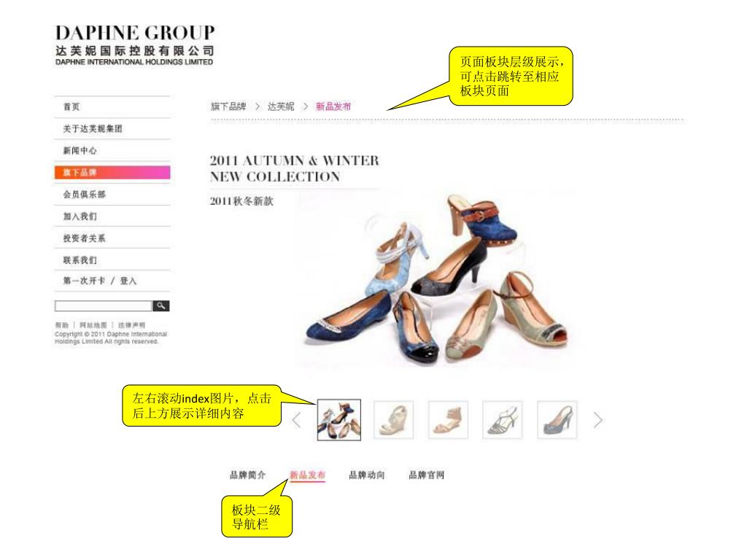Click the 达芙妮 breadcrumb link
747x560 pixels.
coord(281,106)
